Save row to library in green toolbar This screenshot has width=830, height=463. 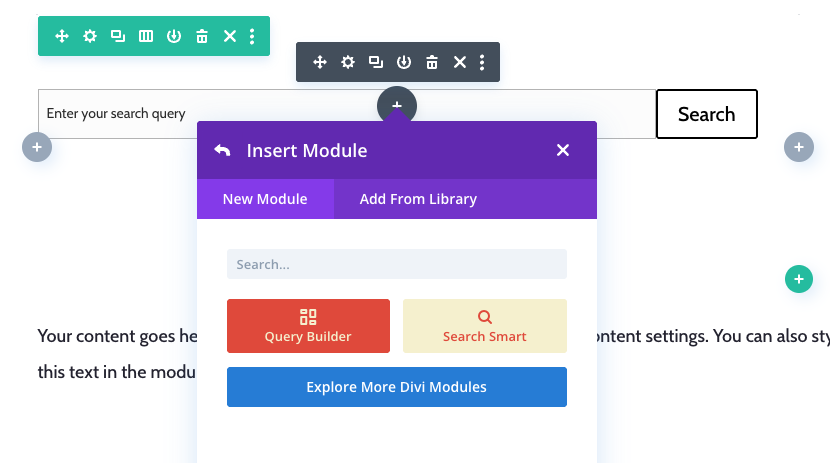pos(174,36)
